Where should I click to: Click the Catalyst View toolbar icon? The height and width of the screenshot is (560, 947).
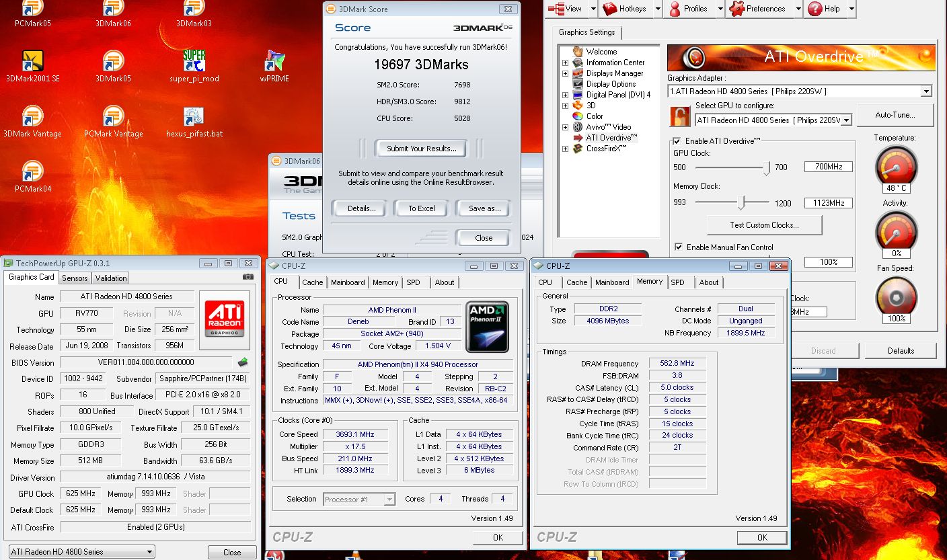click(566, 9)
